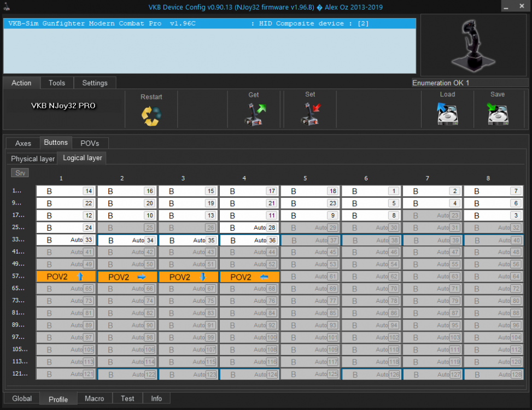Click the Set settings joystick icon
Viewport: 532px width, 410px height.
click(x=310, y=115)
